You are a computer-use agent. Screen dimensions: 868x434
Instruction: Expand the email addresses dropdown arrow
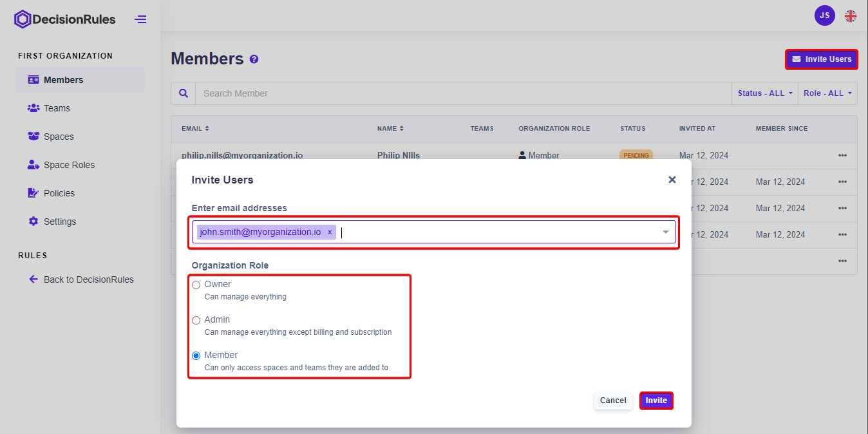[x=666, y=232]
